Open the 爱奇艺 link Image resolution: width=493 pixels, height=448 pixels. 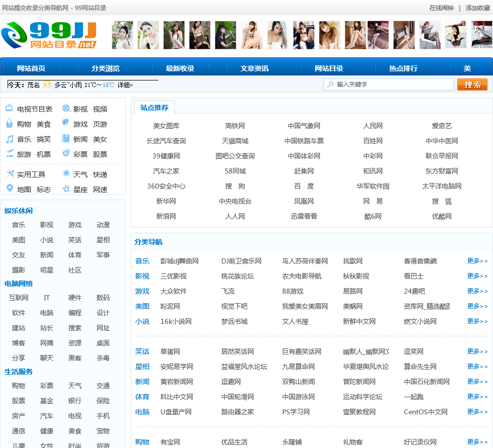442,126
